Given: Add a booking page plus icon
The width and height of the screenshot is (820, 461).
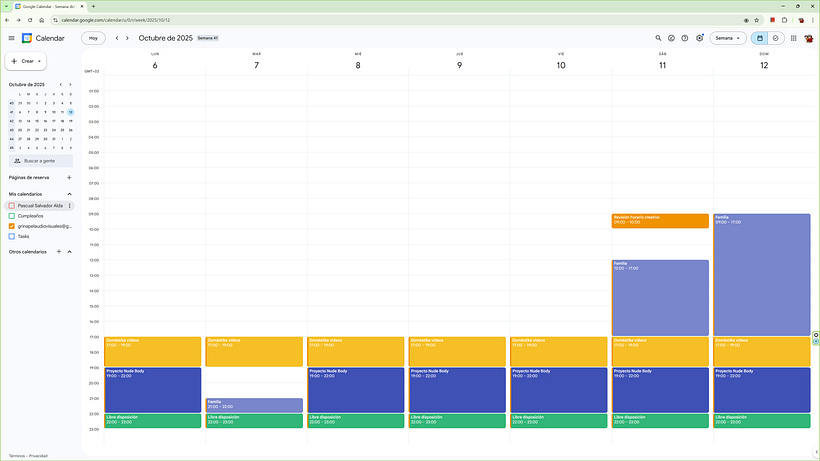Looking at the screenshot, I should [69, 177].
